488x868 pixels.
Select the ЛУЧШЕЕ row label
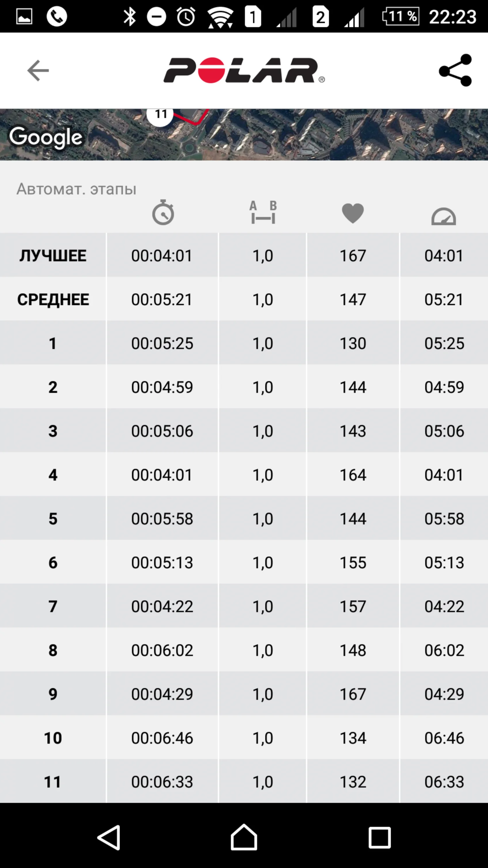53,255
